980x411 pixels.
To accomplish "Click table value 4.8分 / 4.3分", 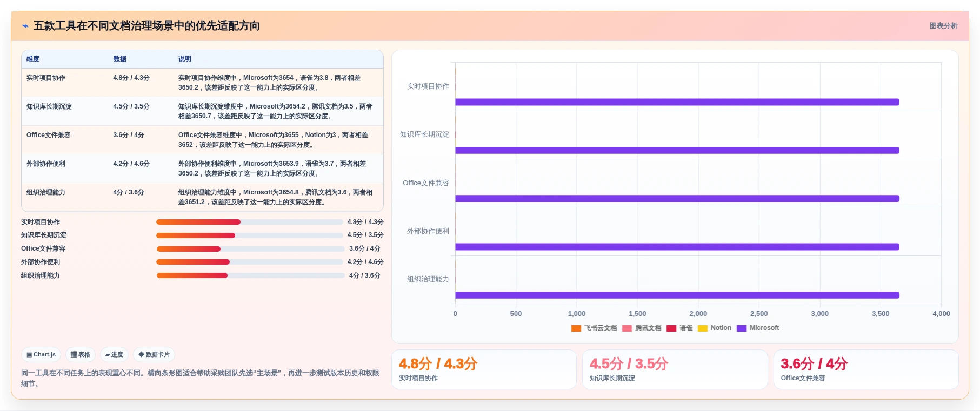I will [131, 78].
